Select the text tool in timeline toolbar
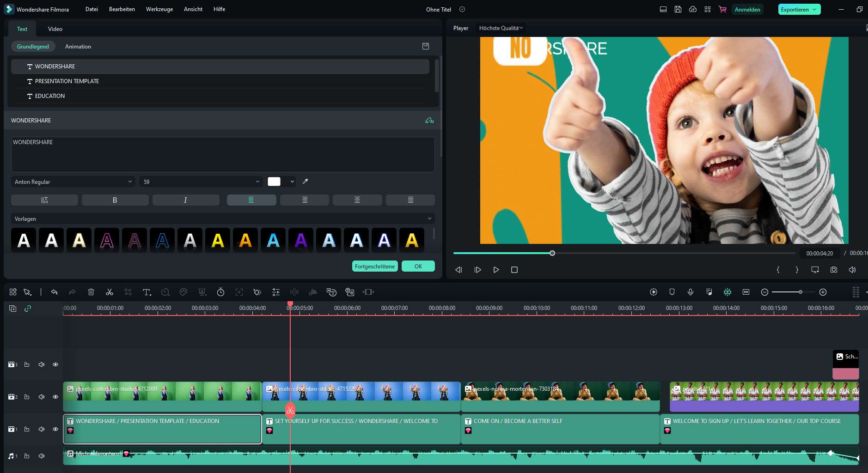This screenshot has width=868, height=473. click(147, 292)
